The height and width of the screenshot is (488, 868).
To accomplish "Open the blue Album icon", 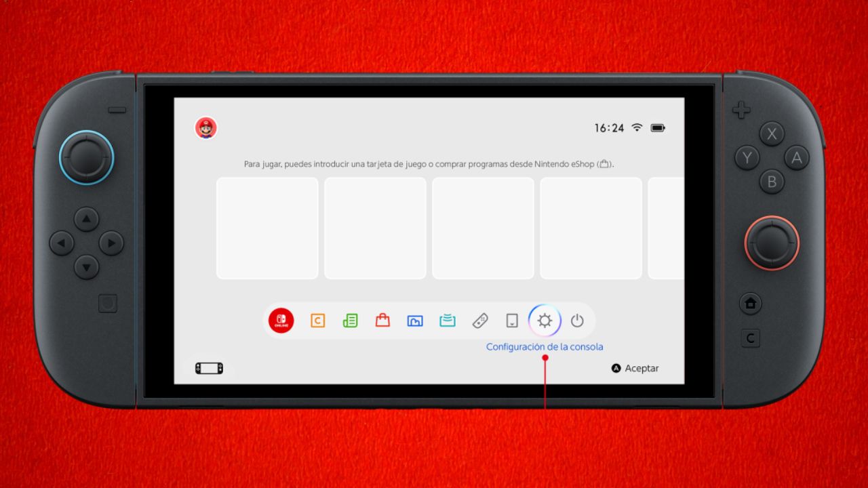I will pos(415,321).
